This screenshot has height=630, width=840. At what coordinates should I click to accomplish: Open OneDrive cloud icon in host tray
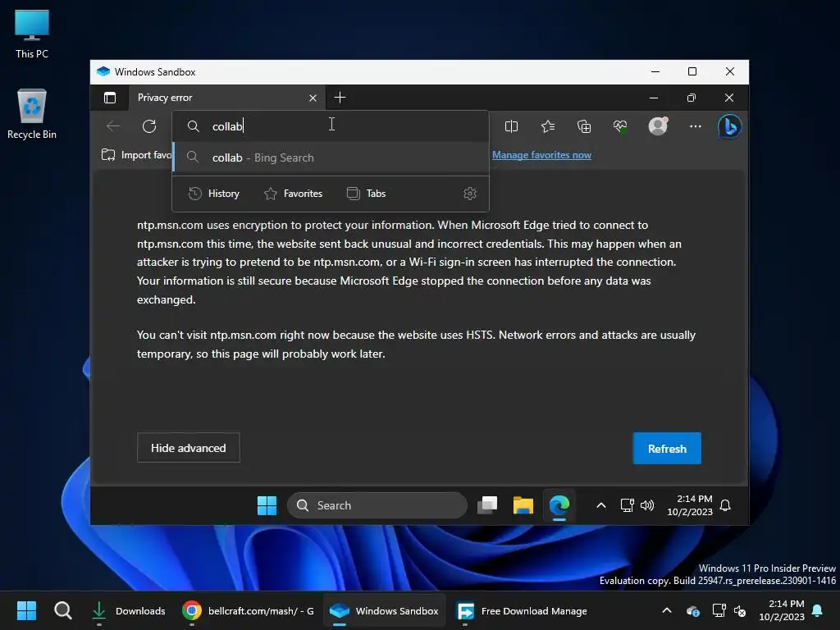click(692, 610)
